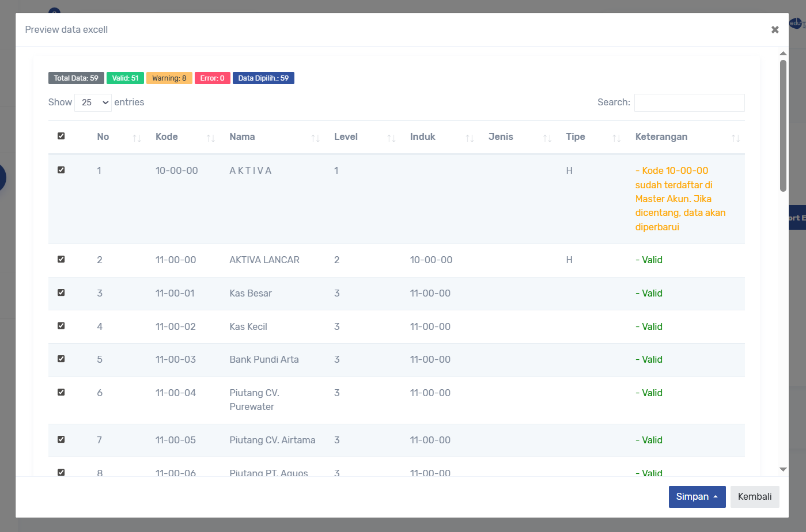Image resolution: width=806 pixels, height=532 pixels.
Task: Expand the Simpan button dropdown
Action: click(x=697, y=497)
